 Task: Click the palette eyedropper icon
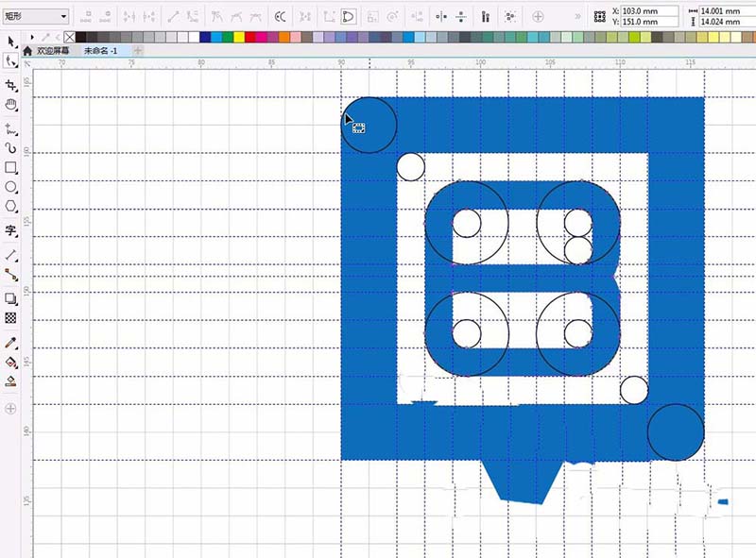click(x=45, y=37)
